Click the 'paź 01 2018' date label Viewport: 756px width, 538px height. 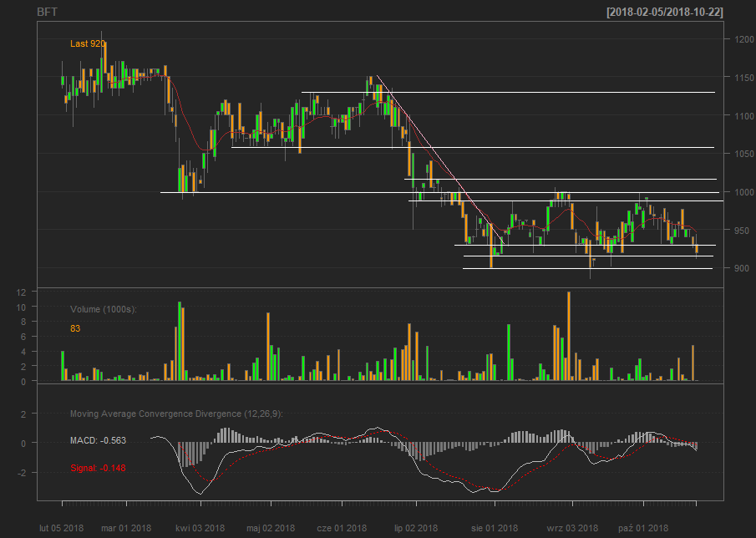[x=643, y=528]
